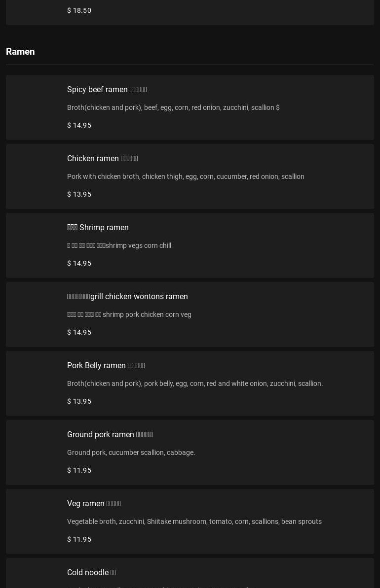
Task: Click the Ground pork ramen title
Action: pos(110,435)
